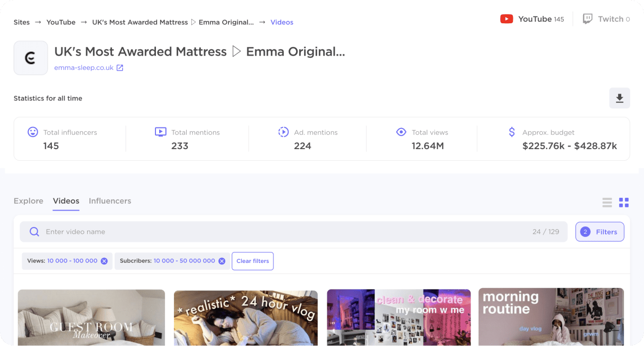644x346 pixels.
Task: Open UK's Most Awarded Mattress breadcrumb link
Action: tap(173, 22)
